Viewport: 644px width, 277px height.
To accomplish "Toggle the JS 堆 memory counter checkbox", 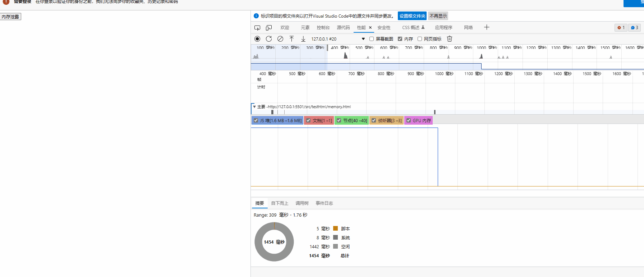I will pyautogui.click(x=256, y=121).
